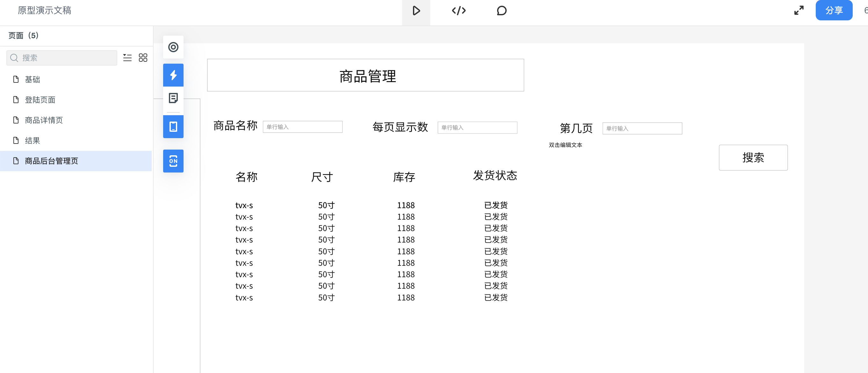Select the 每页显示数 input field

[x=477, y=128]
